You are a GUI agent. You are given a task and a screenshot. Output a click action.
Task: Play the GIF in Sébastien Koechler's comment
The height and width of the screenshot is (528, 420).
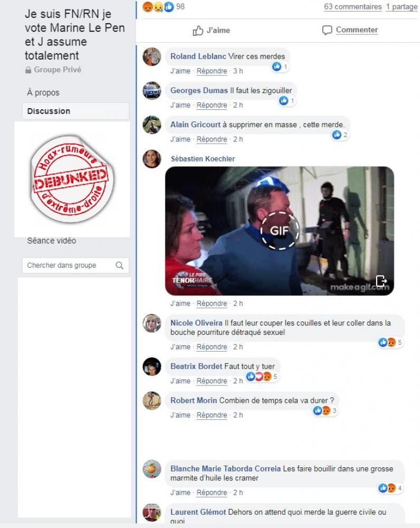(279, 231)
